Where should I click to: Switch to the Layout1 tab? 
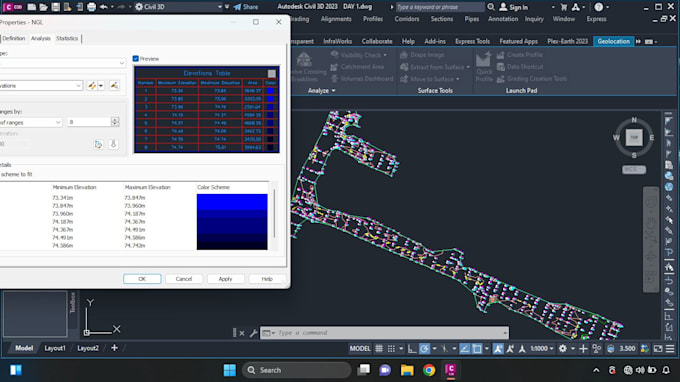coord(55,348)
